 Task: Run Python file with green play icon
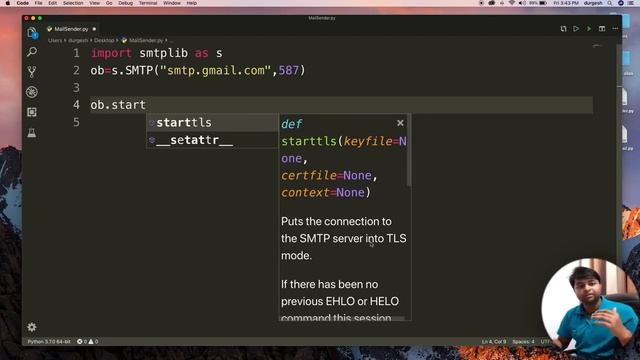point(589,29)
